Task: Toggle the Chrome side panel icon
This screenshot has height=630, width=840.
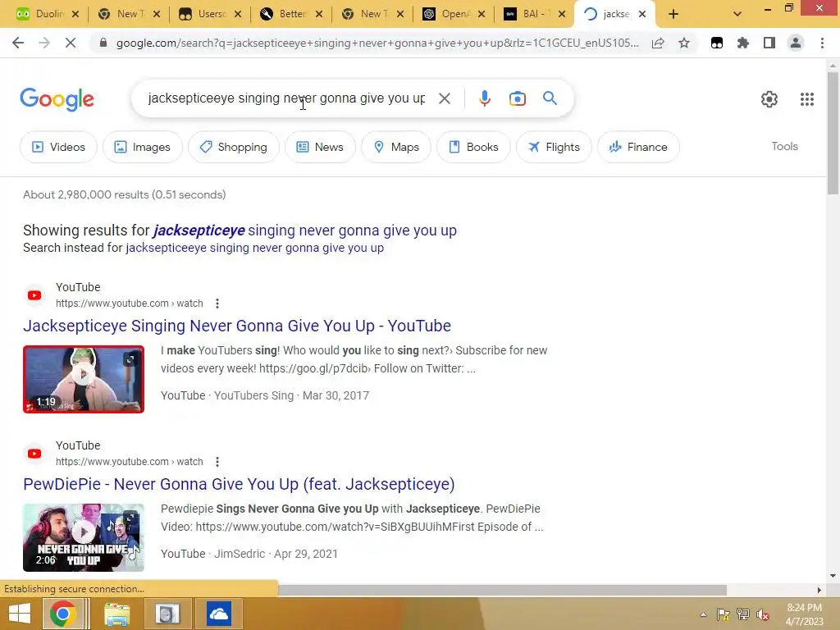Action: (769, 43)
